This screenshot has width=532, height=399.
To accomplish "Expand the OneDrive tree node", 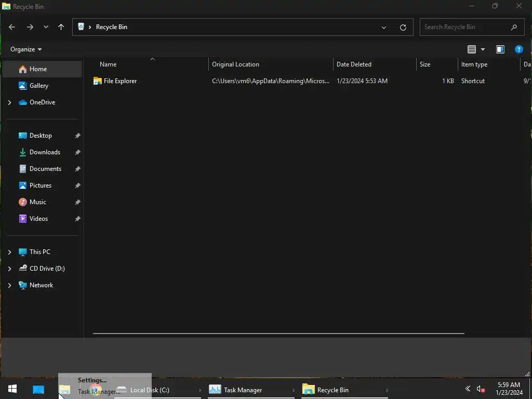I will coord(9,102).
